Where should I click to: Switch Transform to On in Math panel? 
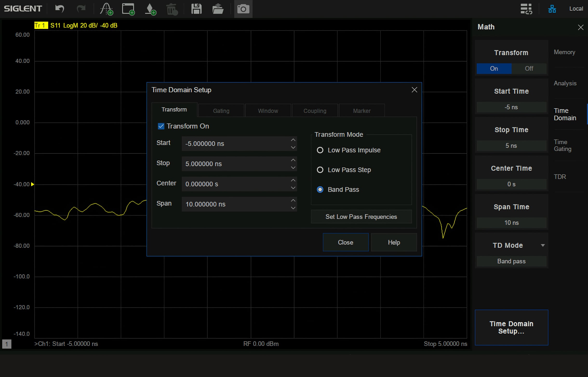pos(494,69)
